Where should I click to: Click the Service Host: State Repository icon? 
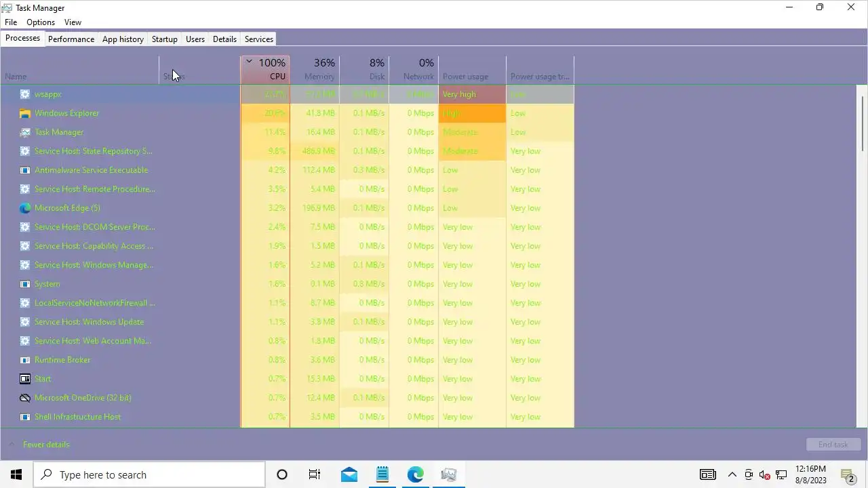[25, 151]
